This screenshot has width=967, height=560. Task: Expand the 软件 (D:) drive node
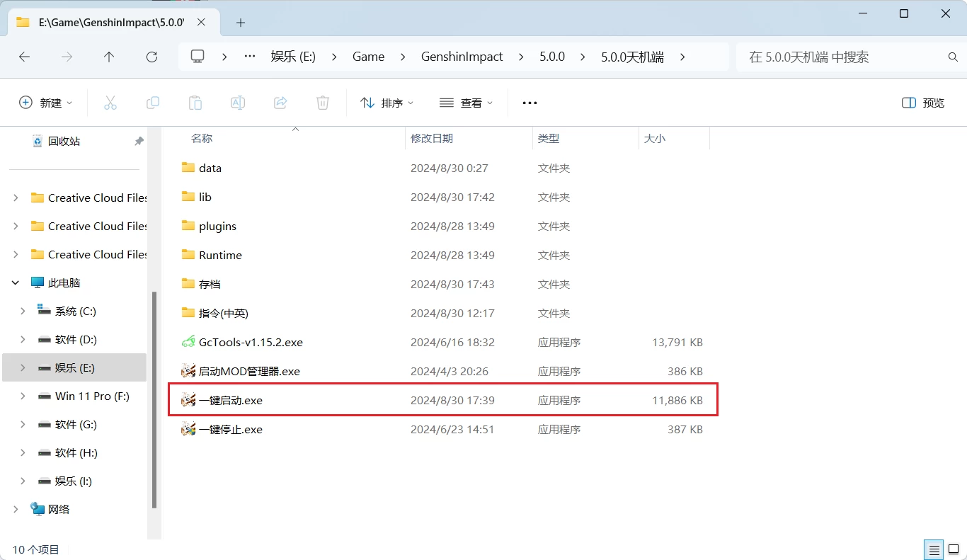click(23, 339)
